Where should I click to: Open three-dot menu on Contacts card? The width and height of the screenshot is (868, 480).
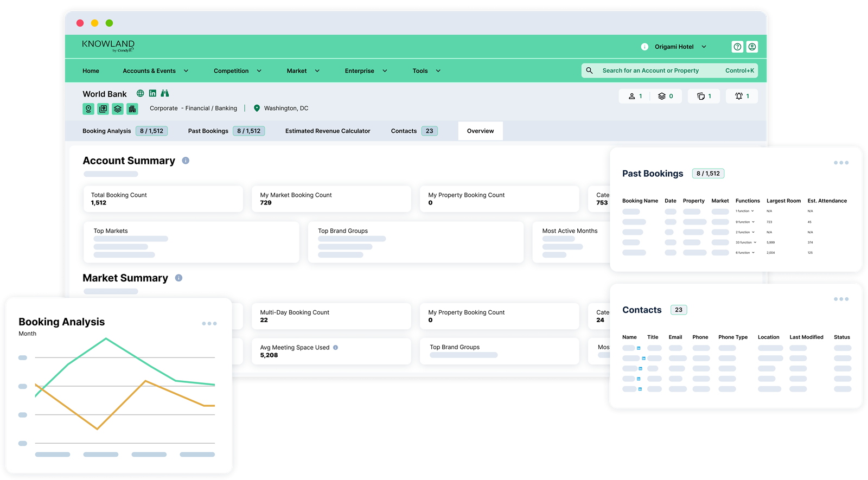(841, 299)
